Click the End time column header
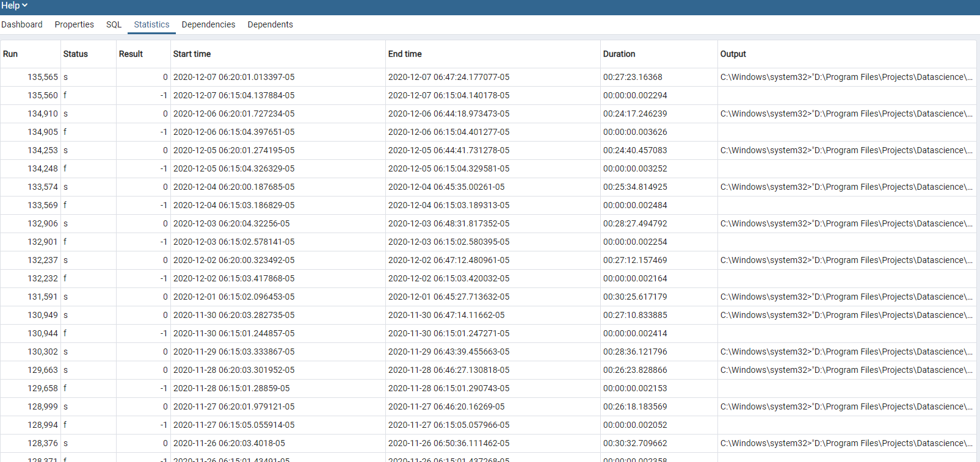Viewport: 980px width, 462px height. click(405, 54)
